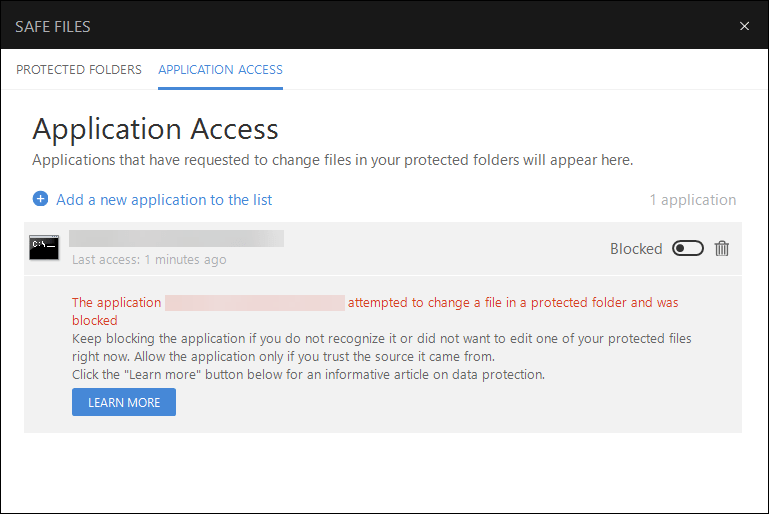Click the plus icon to add an application
The width and height of the screenshot is (769, 514).
(40, 199)
